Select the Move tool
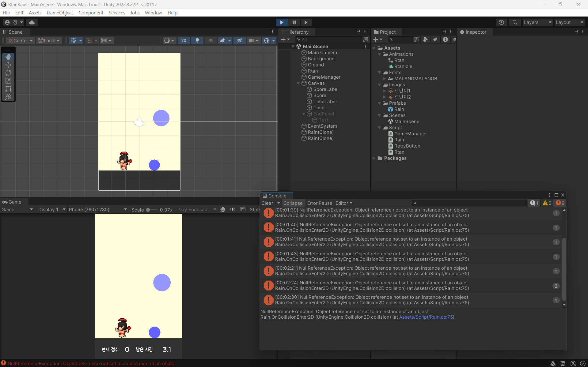Screen dimensions: 588x367 pyautogui.click(x=8, y=65)
